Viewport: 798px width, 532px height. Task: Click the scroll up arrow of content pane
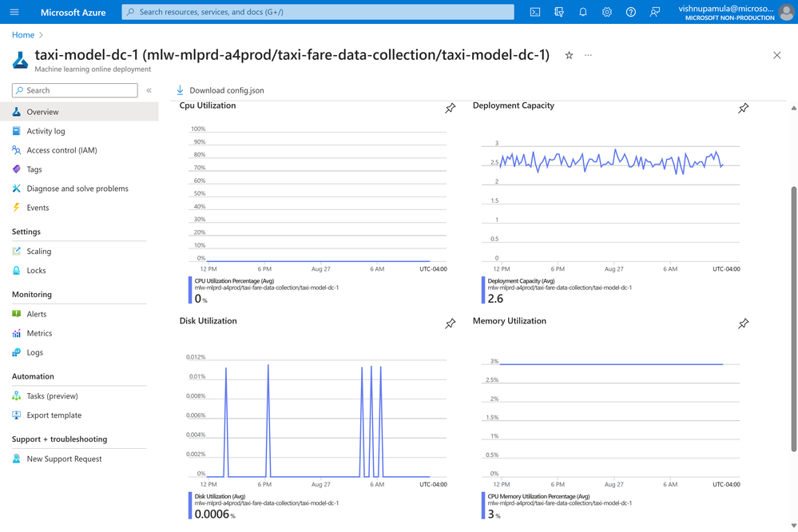click(793, 108)
